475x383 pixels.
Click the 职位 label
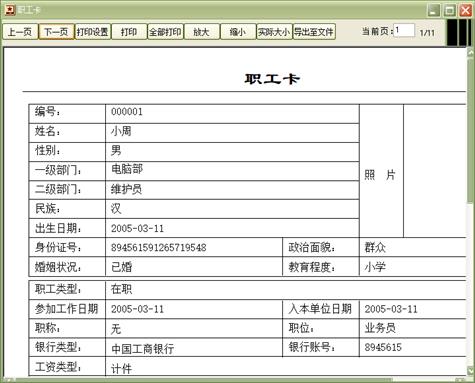point(301,328)
